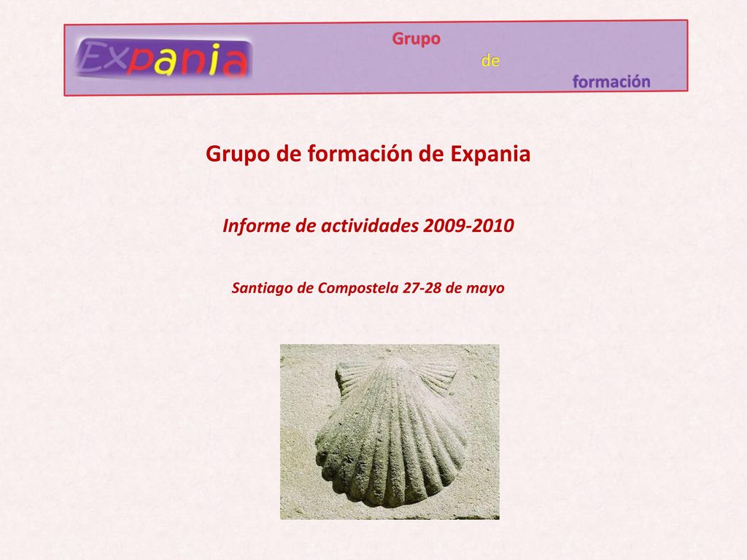
Task: Click the title 'Grupo de formación de Expania'
Action: [x=368, y=154]
